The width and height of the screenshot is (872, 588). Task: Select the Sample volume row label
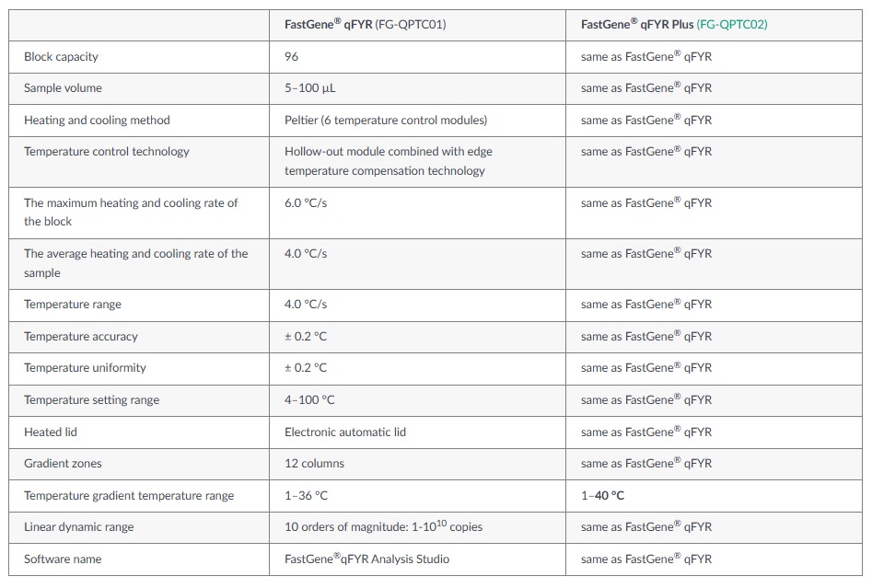(63, 88)
